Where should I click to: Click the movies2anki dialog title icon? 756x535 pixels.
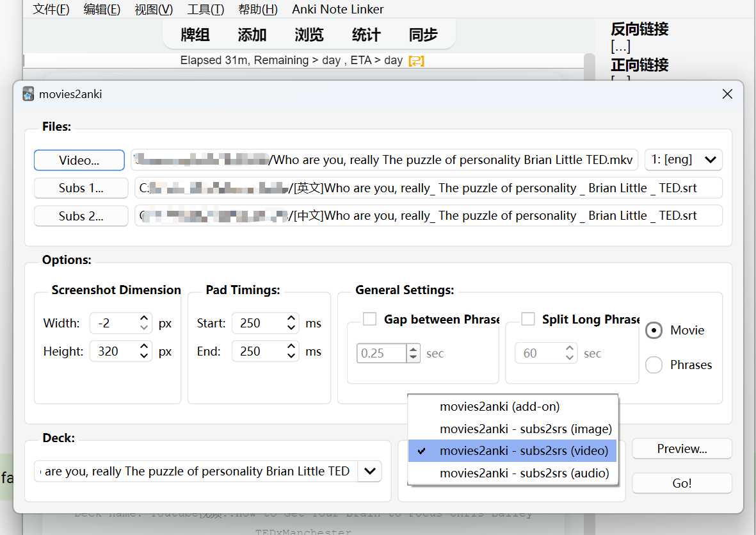point(28,94)
